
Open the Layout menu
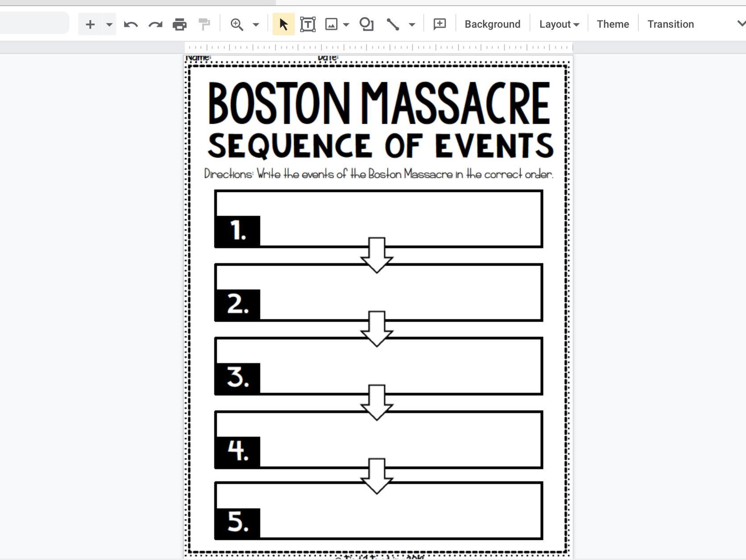pyautogui.click(x=559, y=24)
